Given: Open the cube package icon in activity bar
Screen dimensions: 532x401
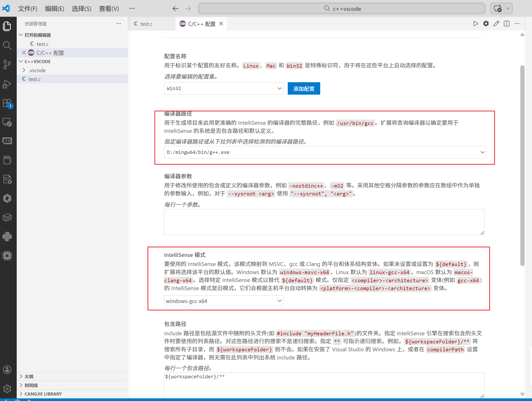Looking at the screenshot, I should tap(7, 217).
